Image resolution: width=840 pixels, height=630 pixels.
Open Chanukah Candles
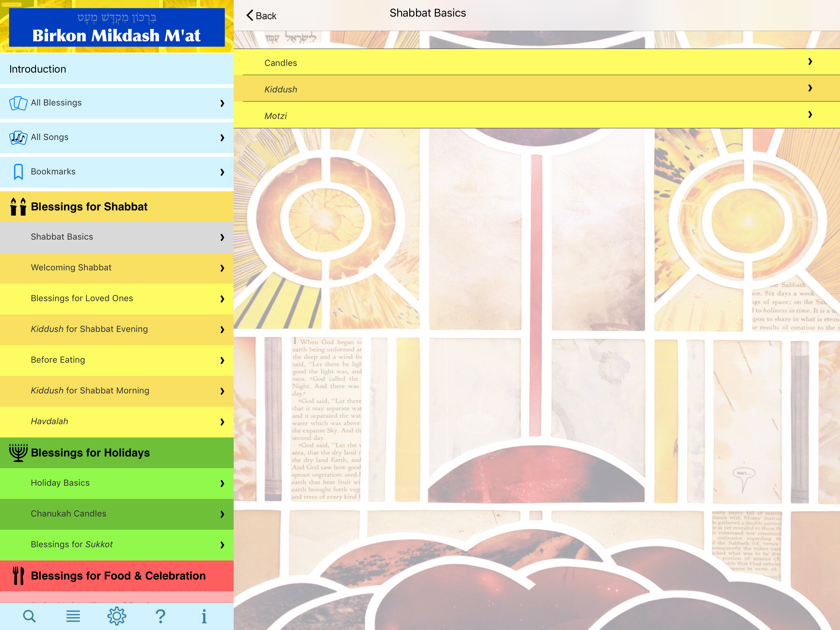pos(117,514)
